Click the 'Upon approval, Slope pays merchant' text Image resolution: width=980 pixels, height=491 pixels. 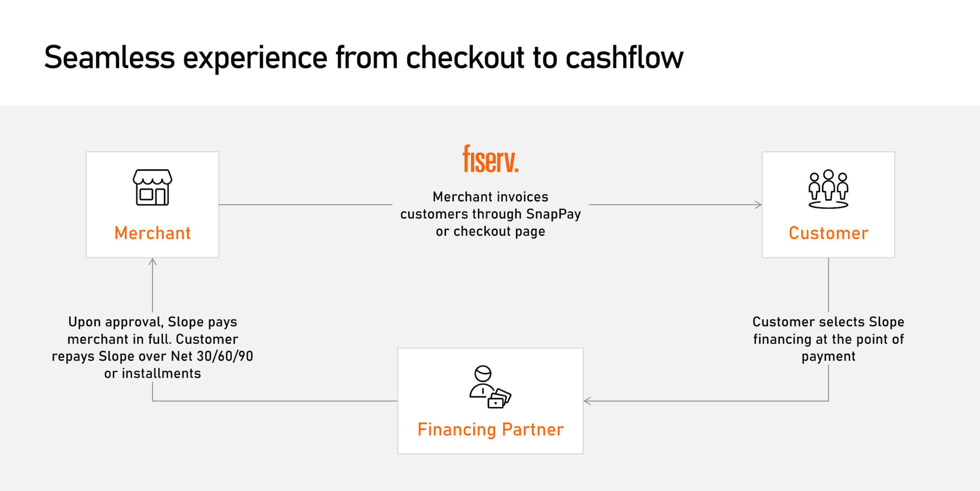point(152,330)
